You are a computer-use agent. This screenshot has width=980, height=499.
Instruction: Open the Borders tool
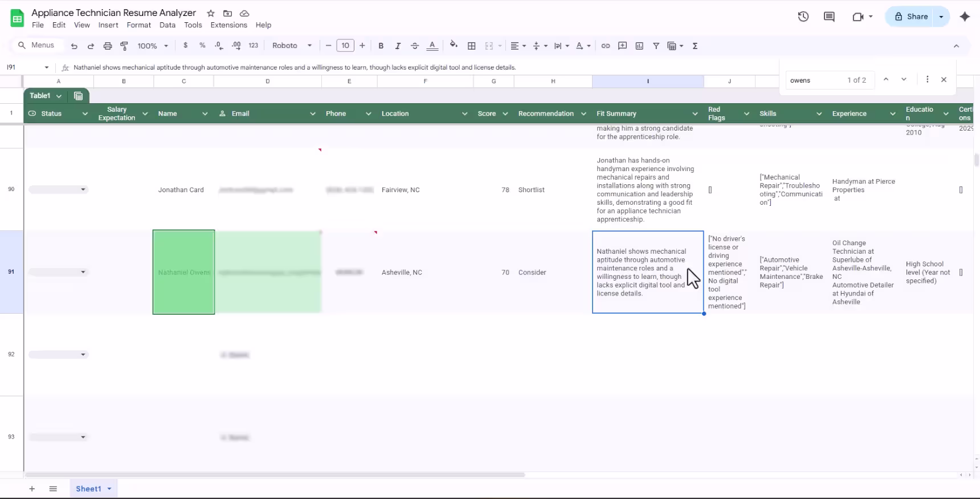471,46
